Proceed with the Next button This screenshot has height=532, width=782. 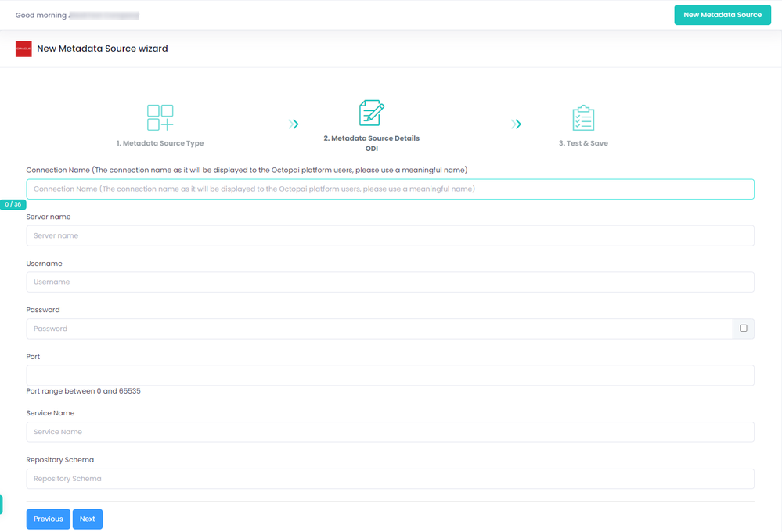click(87, 519)
